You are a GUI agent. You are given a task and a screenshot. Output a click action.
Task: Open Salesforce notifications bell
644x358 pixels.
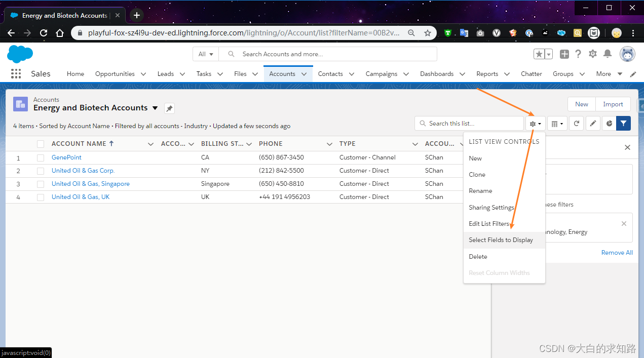tap(607, 54)
